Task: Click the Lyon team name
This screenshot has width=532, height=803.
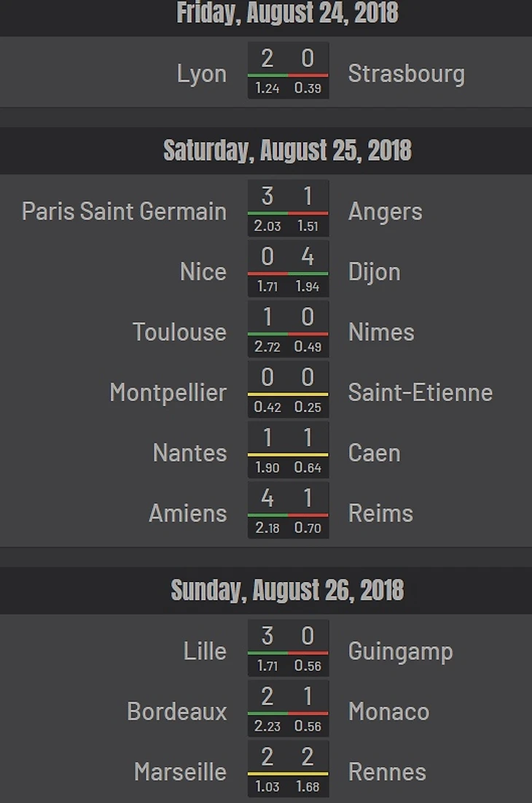Action: tap(202, 74)
